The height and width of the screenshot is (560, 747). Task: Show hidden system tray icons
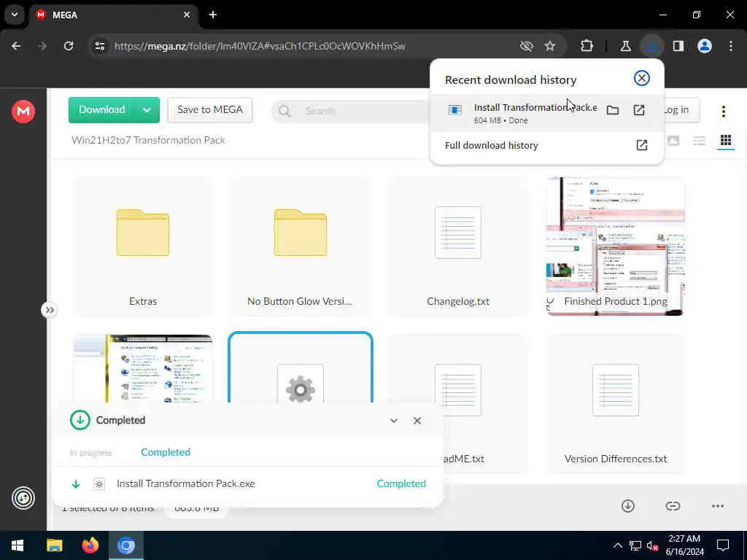tap(617, 545)
